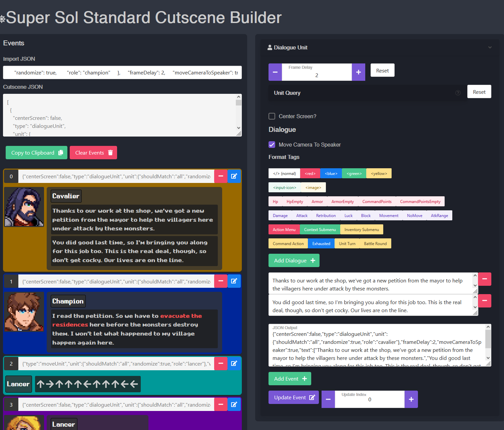Decrease Update Index with the minus button

[x=328, y=399]
